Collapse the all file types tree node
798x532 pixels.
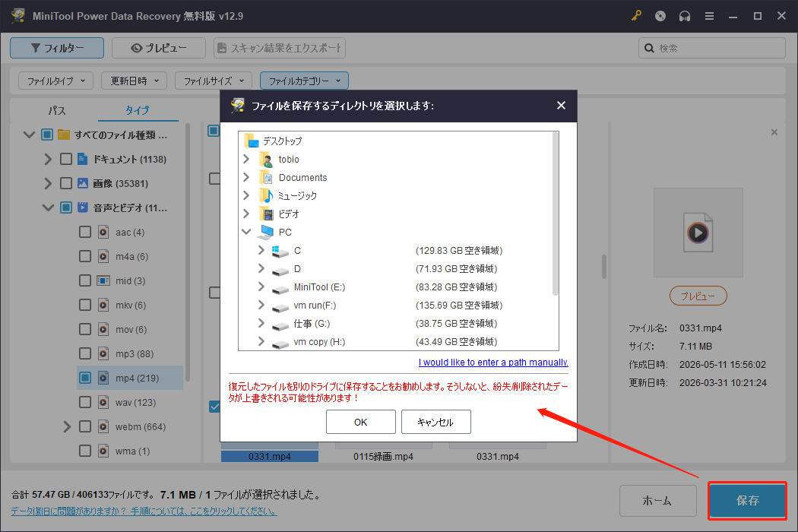point(29,135)
